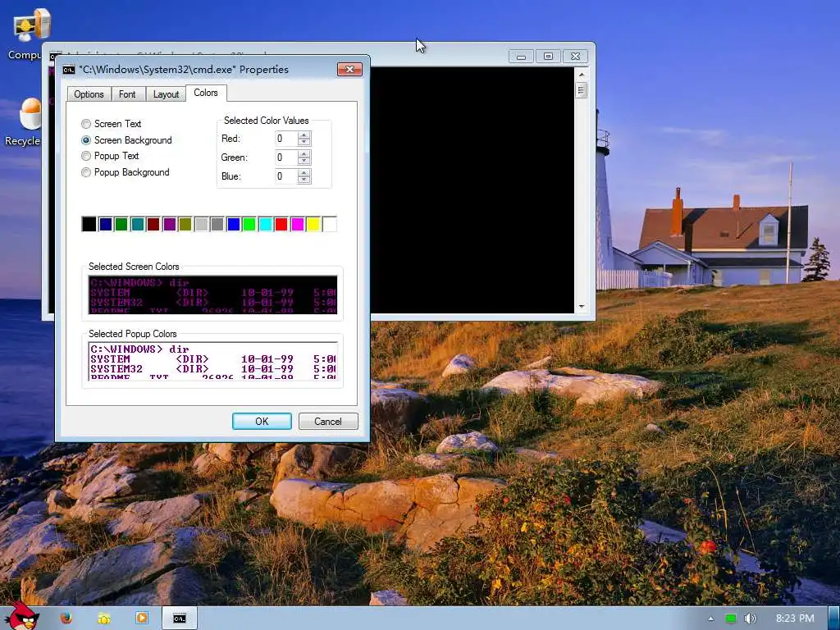
Task: Pick the dark red maroon swatch
Action: point(153,224)
